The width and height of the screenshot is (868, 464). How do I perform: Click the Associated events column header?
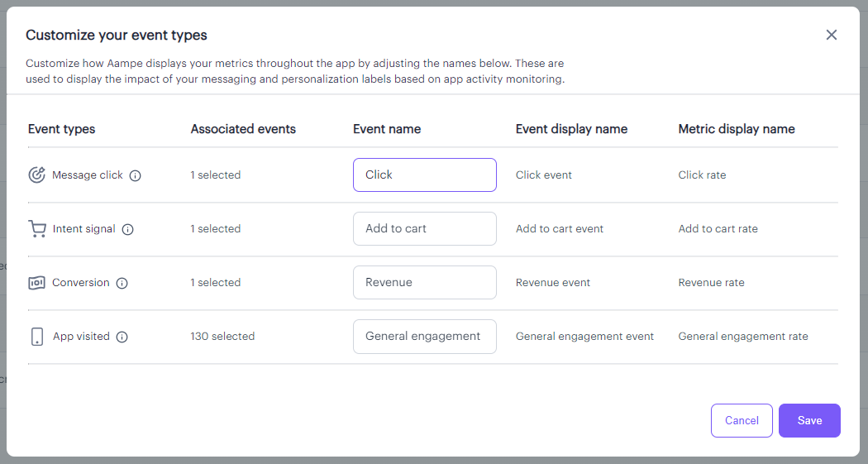pyautogui.click(x=243, y=129)
